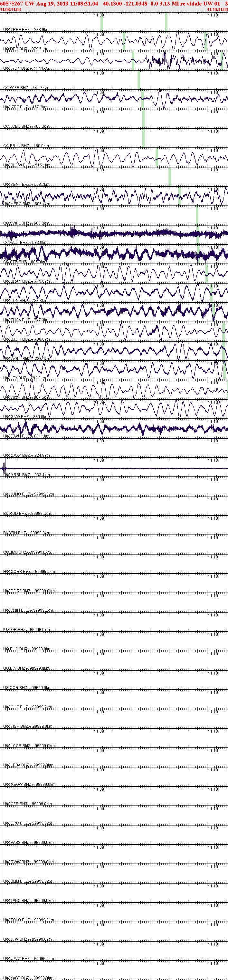Select the 'UW MEGW BHZ -- 99999.0km' station label

(x=29, y=785)
